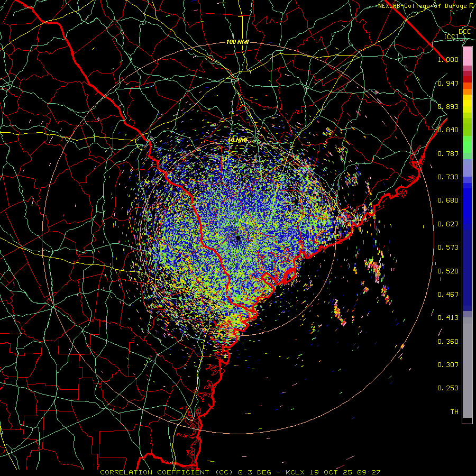Click the 0.253 value on the color scale

click(448, 388)
